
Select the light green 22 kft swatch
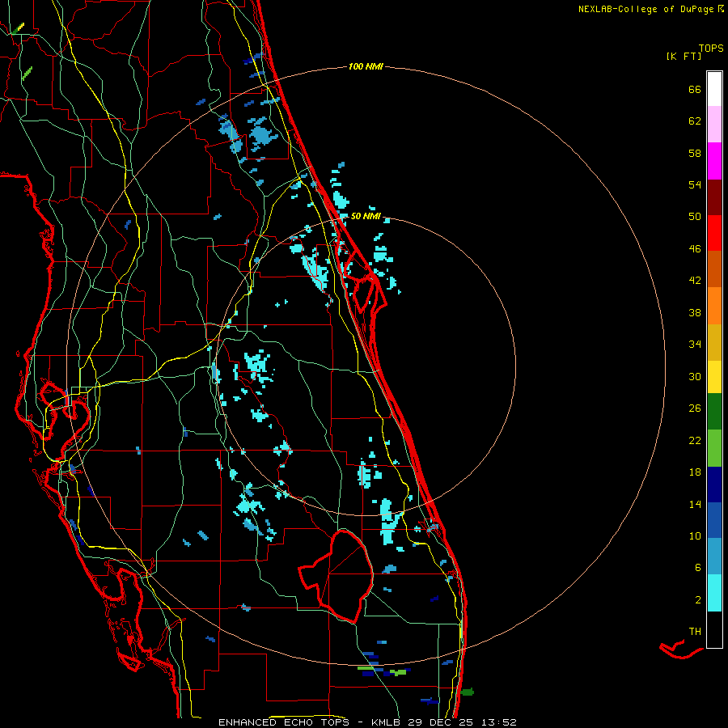pyautogui.click(x=714, y=448)
